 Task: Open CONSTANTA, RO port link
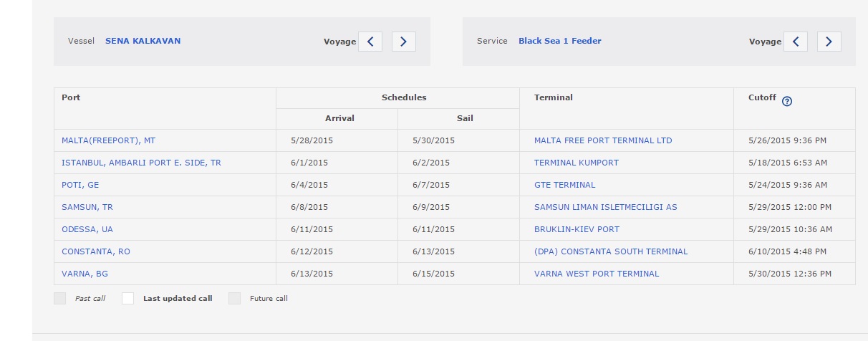[96, 251]
